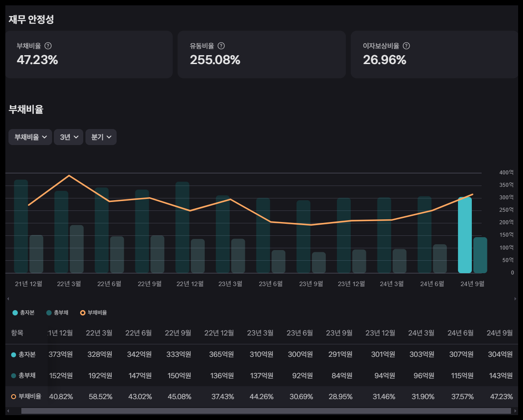The height and width of the screenshot is (420, 523).
Task: Click 24년 9월 table column header
Action: click(500, 333)
